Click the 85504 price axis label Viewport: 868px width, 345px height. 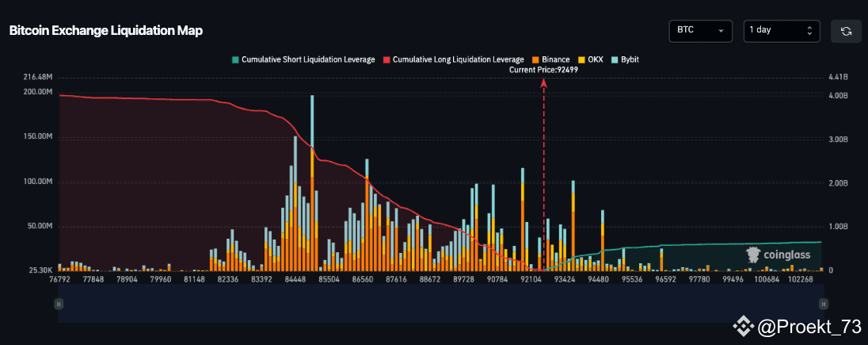coord(329,280)
